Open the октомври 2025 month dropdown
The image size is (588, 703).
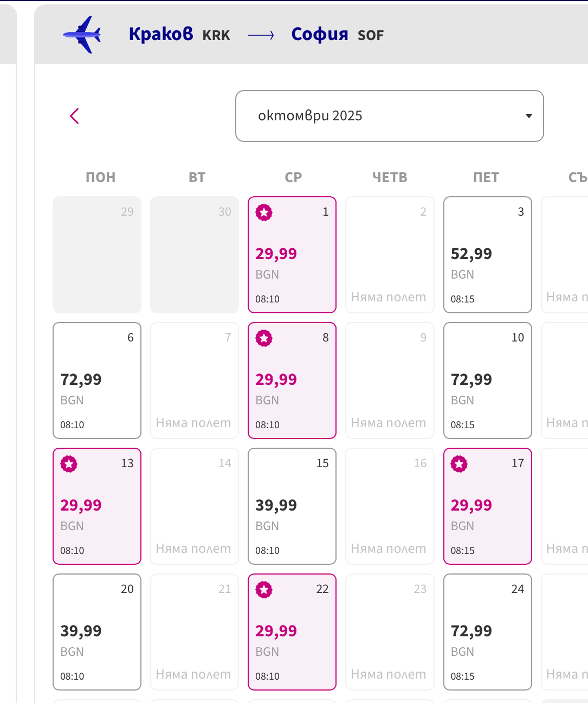pyautogui.click(x=389, y=116)
